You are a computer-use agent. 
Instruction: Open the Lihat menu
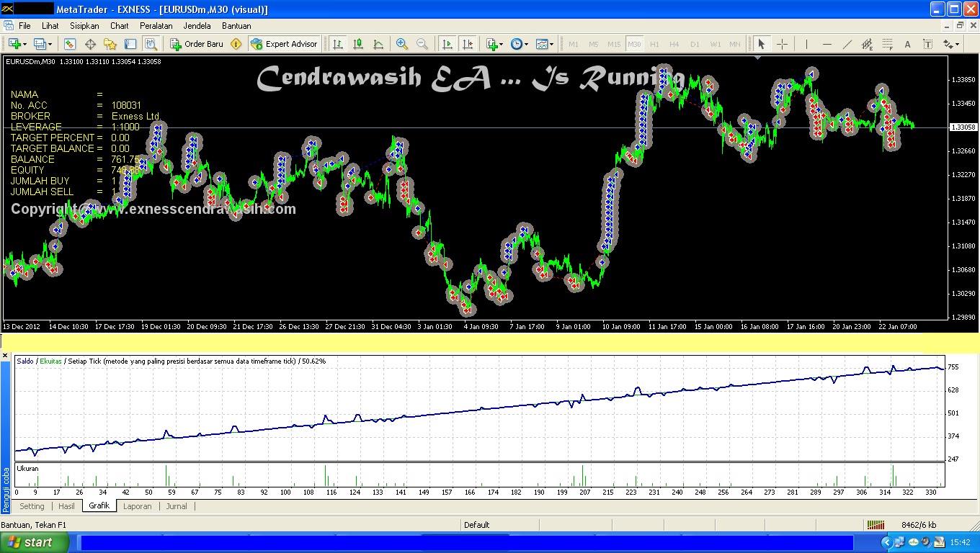[x=50, y=26]
